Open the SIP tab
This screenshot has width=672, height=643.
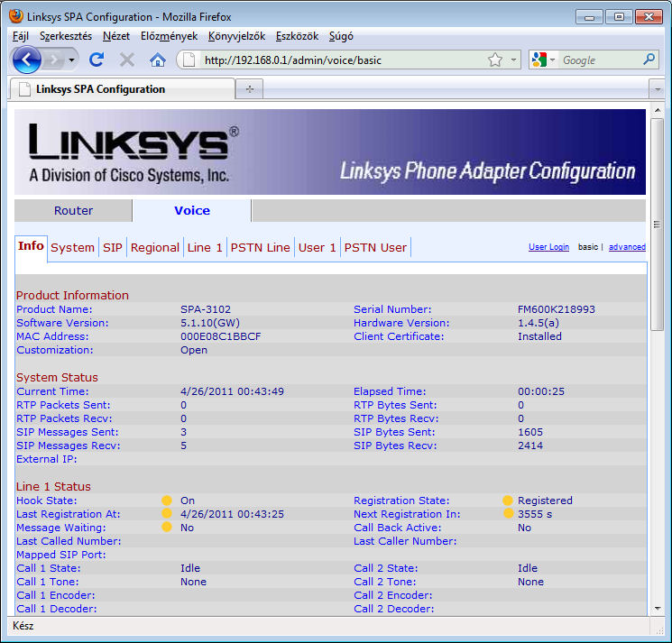point(112,248)
